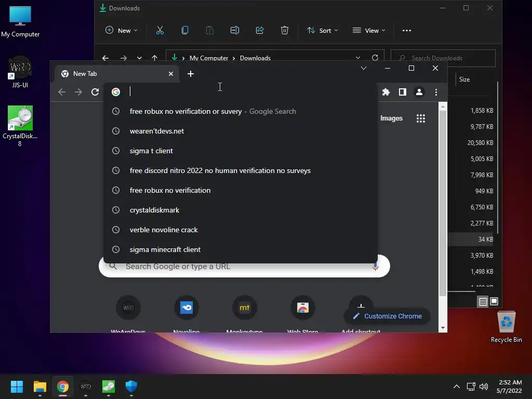The image size is (532, 399).
Task: Select suggestion 'free robux no verification or suvery'
Action: [241, 111]
